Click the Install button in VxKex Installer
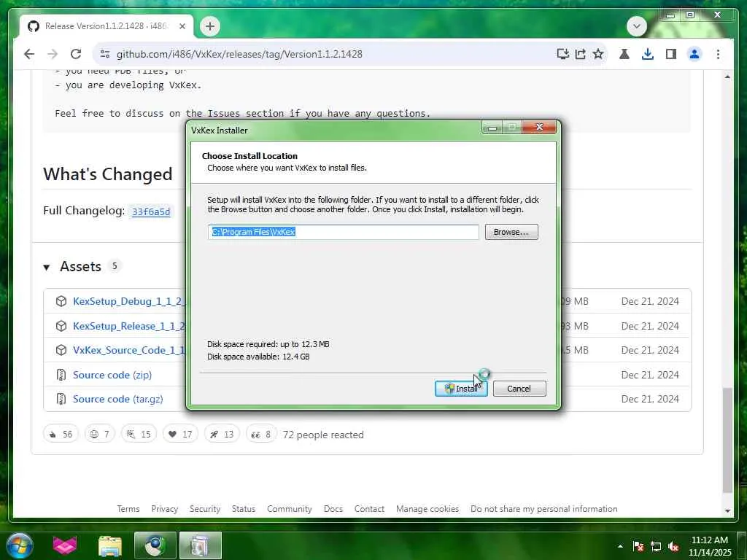This screenshot has height=560, width=747. 461,389
